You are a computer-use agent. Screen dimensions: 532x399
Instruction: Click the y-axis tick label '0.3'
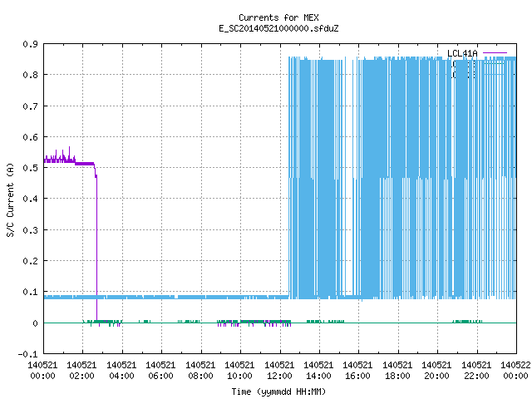31,230
